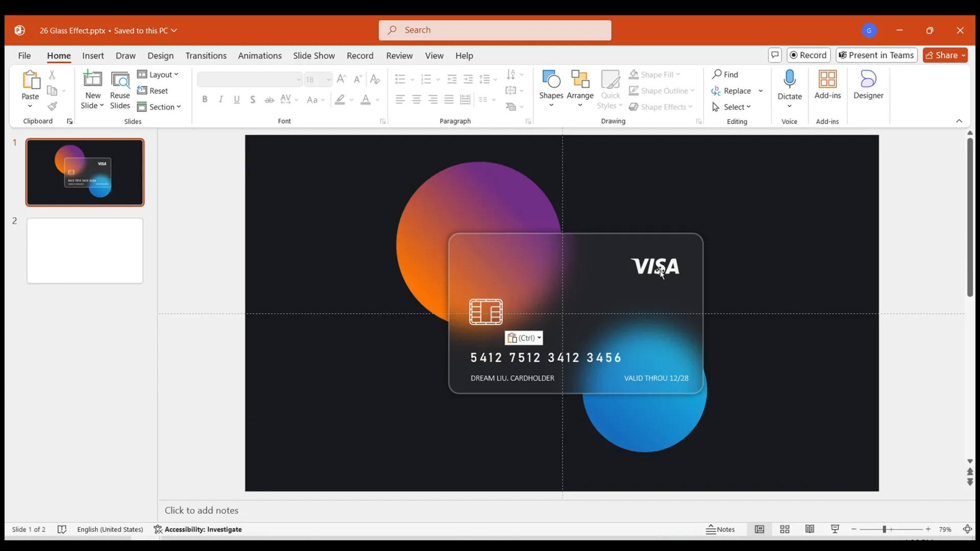Align text to the right

coord(433,99)
